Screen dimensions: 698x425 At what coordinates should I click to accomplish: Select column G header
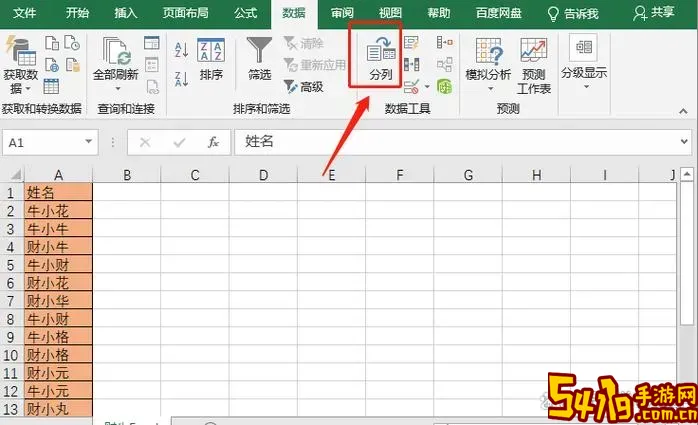coord(468,175)
